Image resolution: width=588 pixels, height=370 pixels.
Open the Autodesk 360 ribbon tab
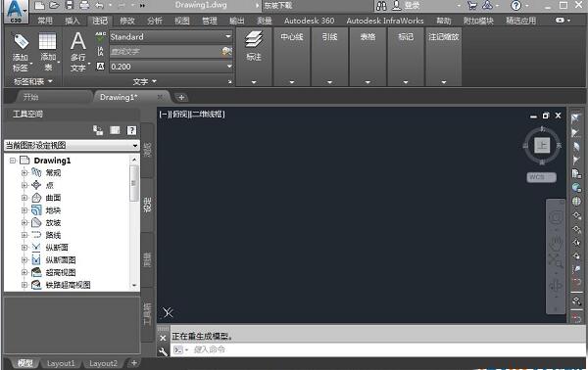tap(309, 21)
